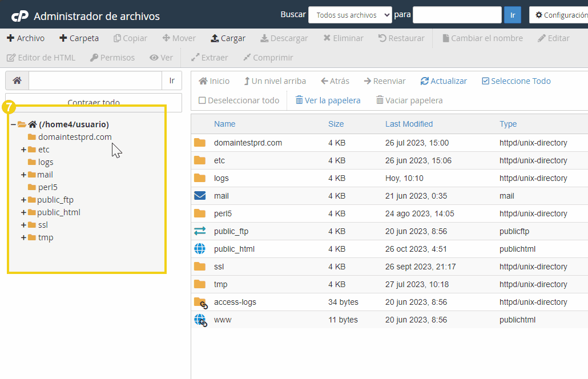Viewport: 588px width, 379px height.
Task: Click the mail envelope icon in list
Action: tap(200, 196)
